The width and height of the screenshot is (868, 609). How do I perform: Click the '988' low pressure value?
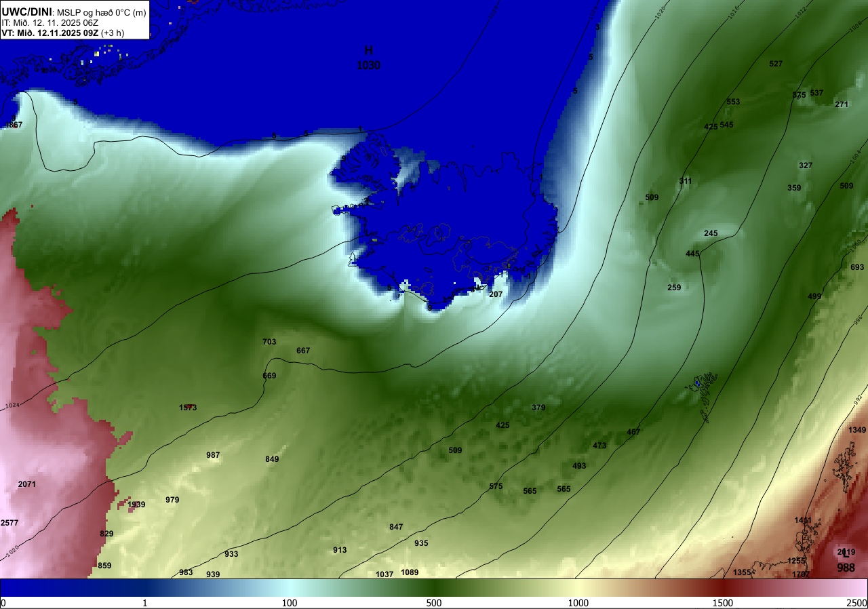846,568
